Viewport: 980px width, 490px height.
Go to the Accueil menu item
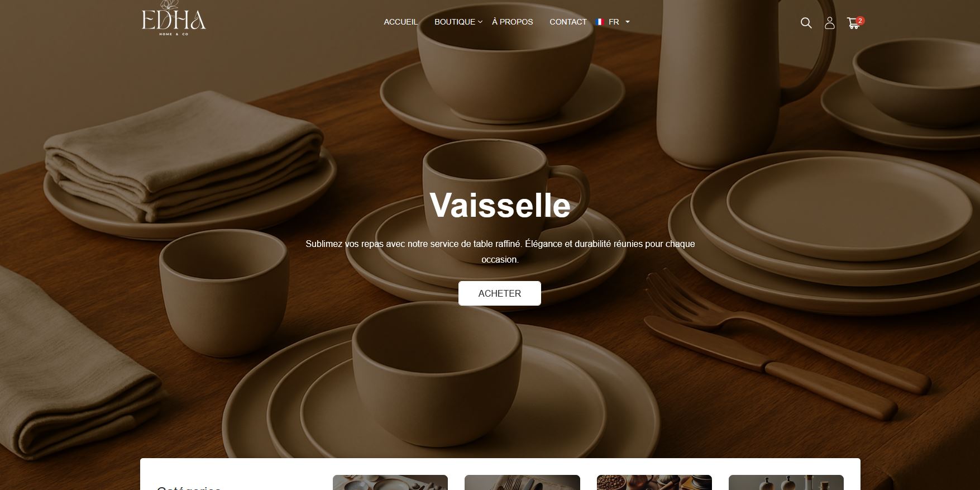point(400,22)
